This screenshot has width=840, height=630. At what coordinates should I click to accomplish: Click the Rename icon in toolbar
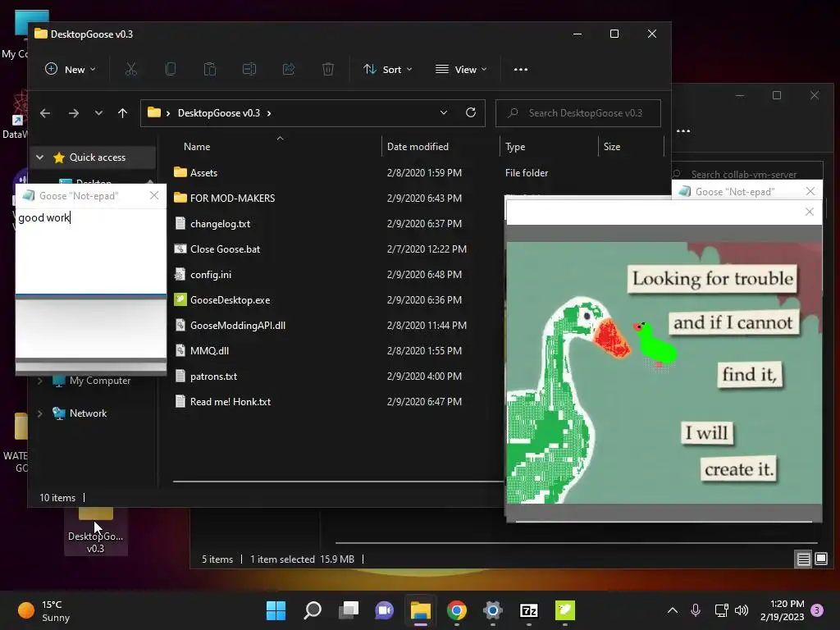(249, 69)
